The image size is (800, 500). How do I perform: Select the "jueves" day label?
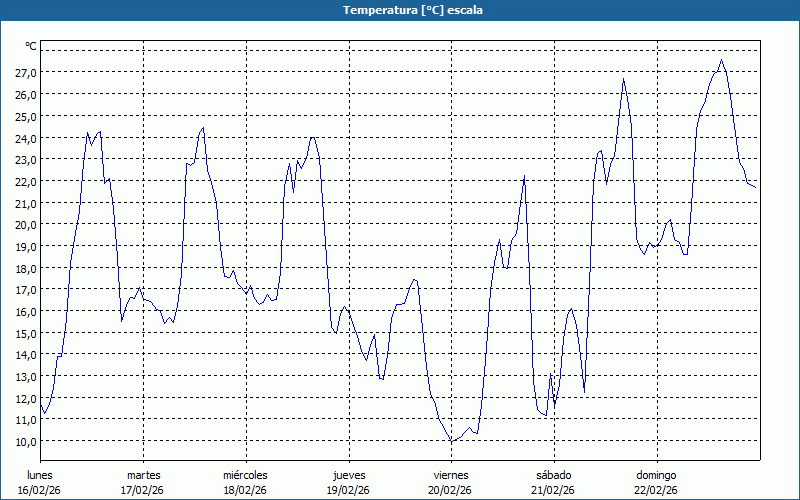(x=348, y=475)
